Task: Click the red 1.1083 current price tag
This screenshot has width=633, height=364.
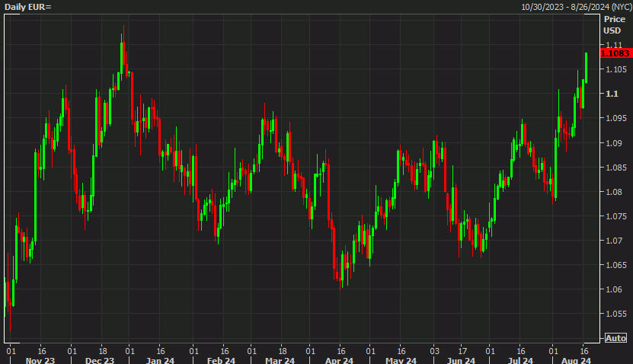Action: click(x=616, y=53)
